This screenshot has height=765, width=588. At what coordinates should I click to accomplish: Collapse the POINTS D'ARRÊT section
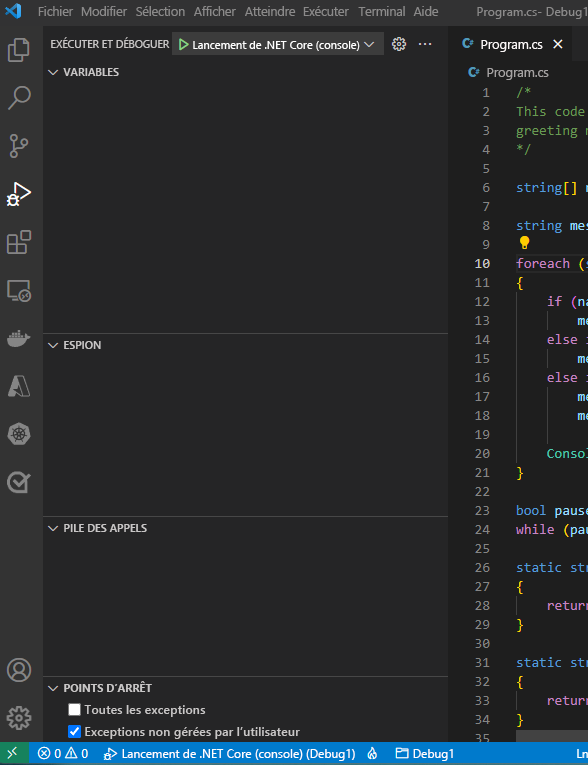[53, 688]
